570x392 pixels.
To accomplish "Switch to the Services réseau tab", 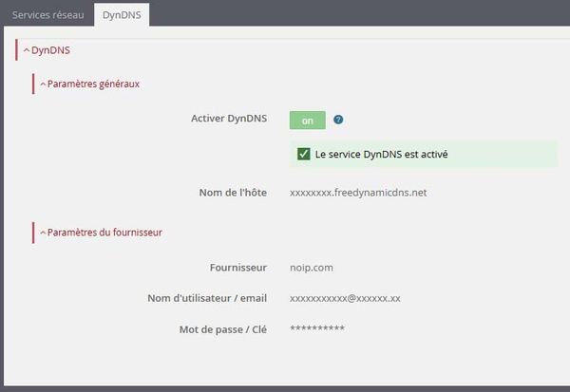I will point(48,15).
